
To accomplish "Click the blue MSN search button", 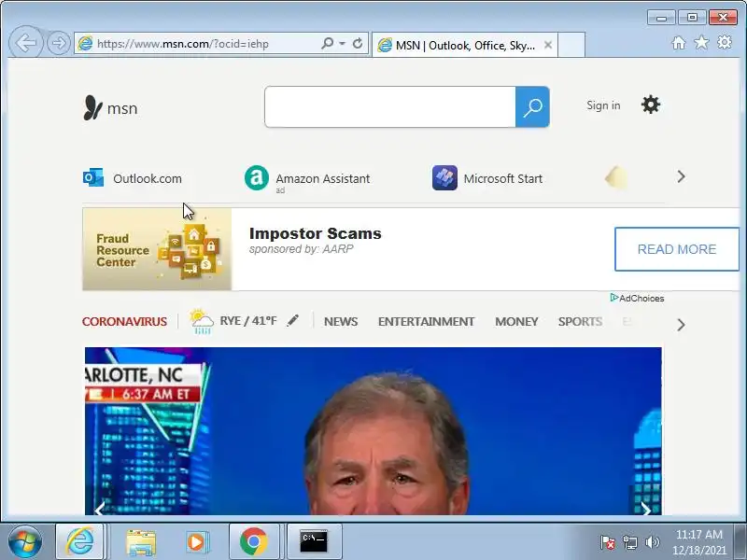I will [x=532, y=106].
